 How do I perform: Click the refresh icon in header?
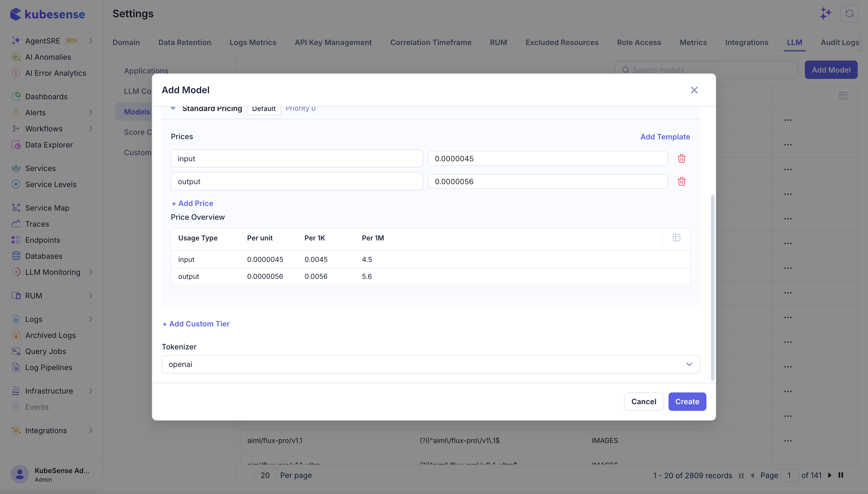coord(849,13)
